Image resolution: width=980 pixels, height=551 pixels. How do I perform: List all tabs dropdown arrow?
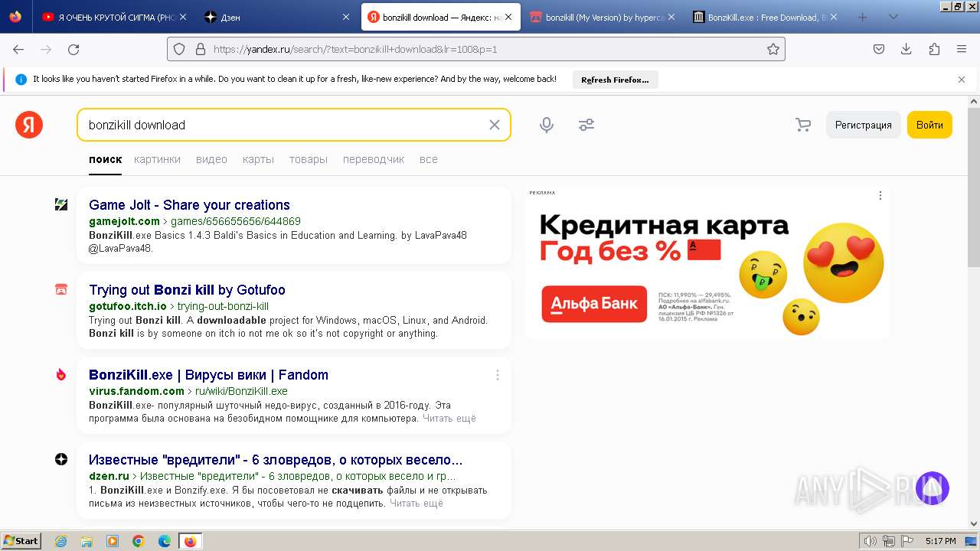coord(893,17)
